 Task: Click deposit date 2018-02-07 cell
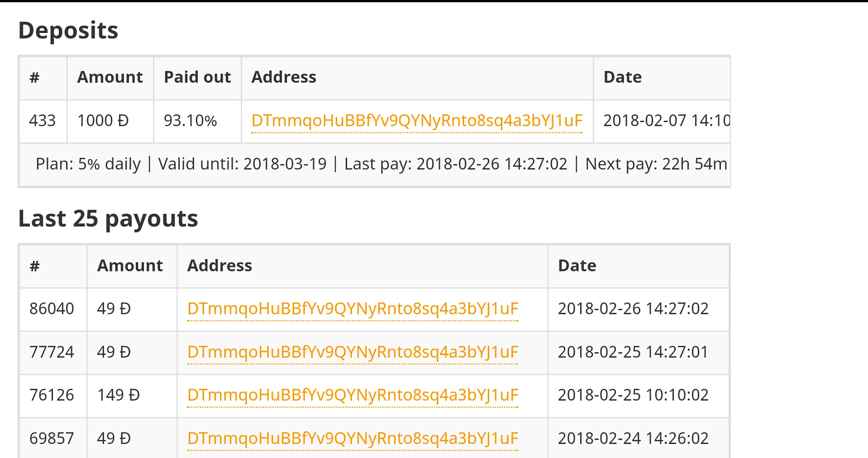661,121
